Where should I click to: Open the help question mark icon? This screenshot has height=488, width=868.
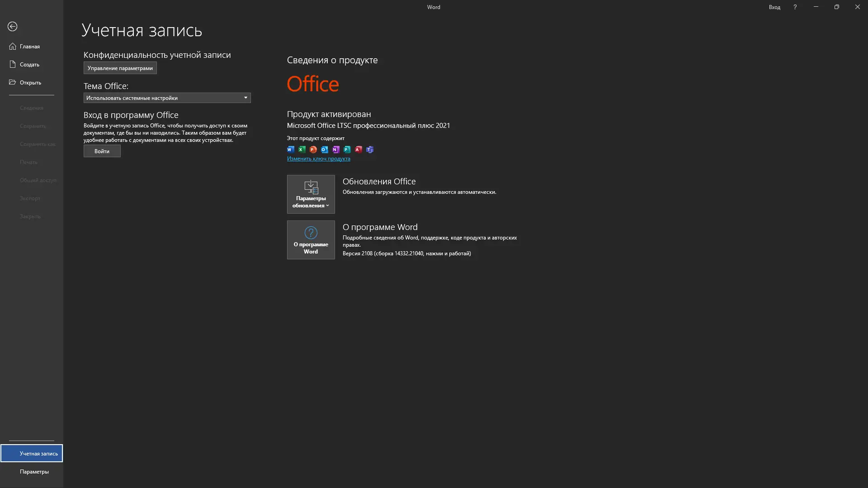[795, 7]
